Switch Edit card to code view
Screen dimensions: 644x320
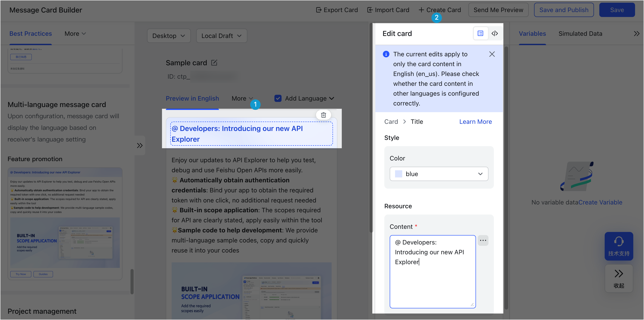pos(495,33)
